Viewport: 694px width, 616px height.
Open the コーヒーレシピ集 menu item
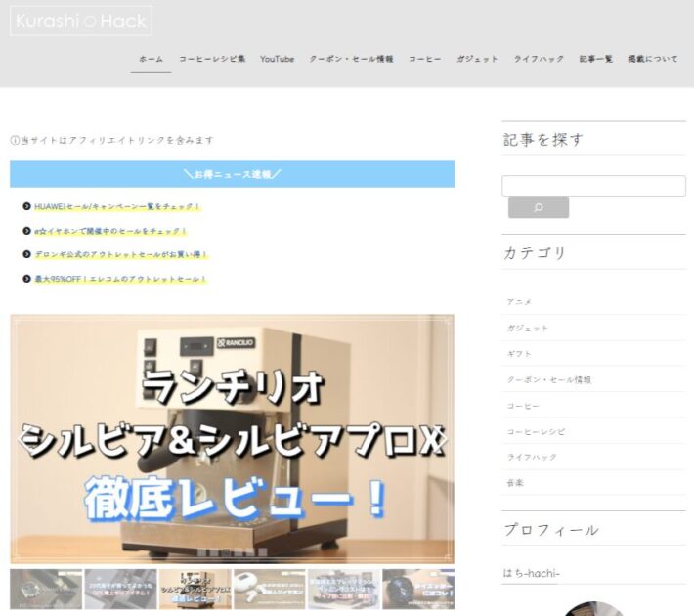tap(212, 59)
